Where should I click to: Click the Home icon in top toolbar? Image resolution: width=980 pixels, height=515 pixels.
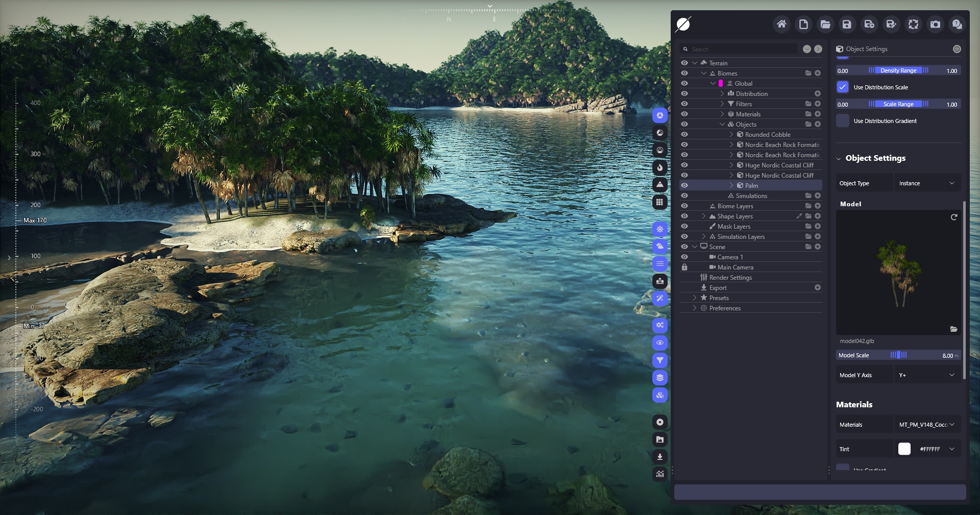pyautogui.click(x=781, y=24)
